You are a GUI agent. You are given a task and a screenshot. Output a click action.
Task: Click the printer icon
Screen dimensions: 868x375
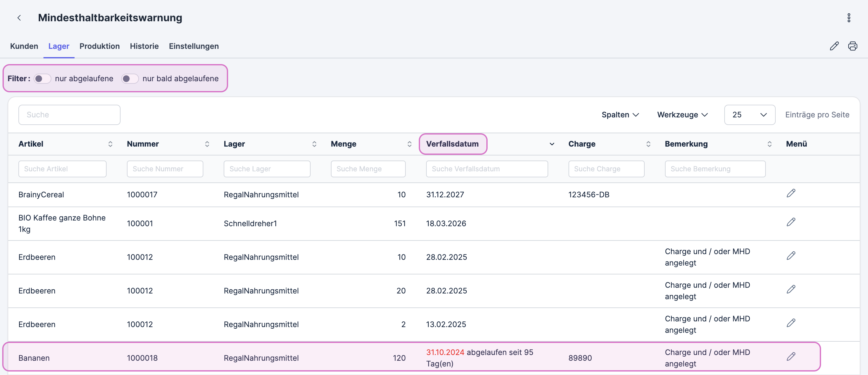coord(852,46)
